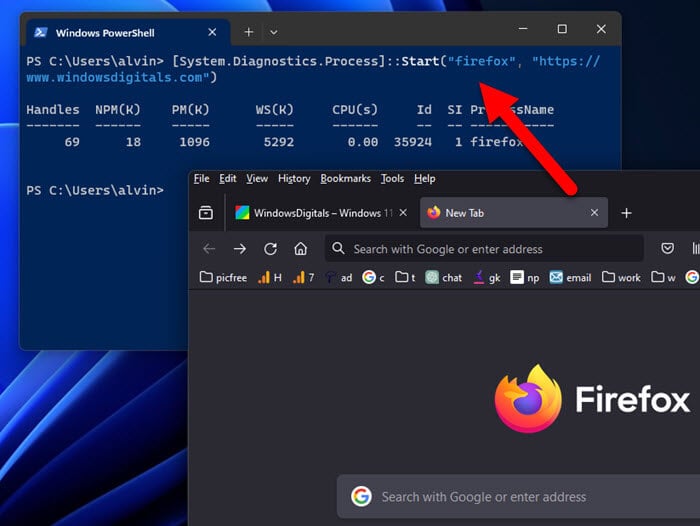
Task: Open the ad bookmark
Action: pos(339,277)
